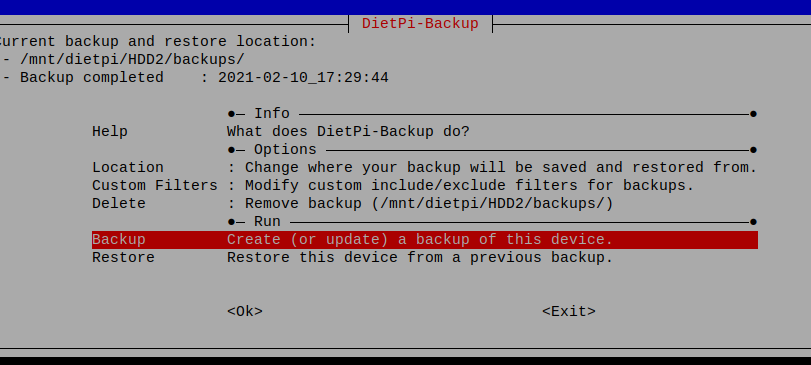Image resolution: width=811 pixels, height=365 pixels.
Task: Choose the Restore entry
Action: [x=123, y=257]
